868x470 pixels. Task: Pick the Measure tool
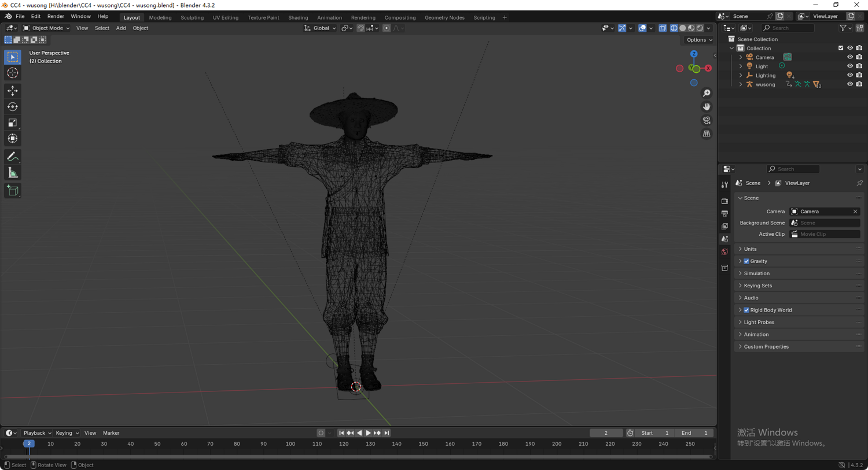[x=13, y=173]
